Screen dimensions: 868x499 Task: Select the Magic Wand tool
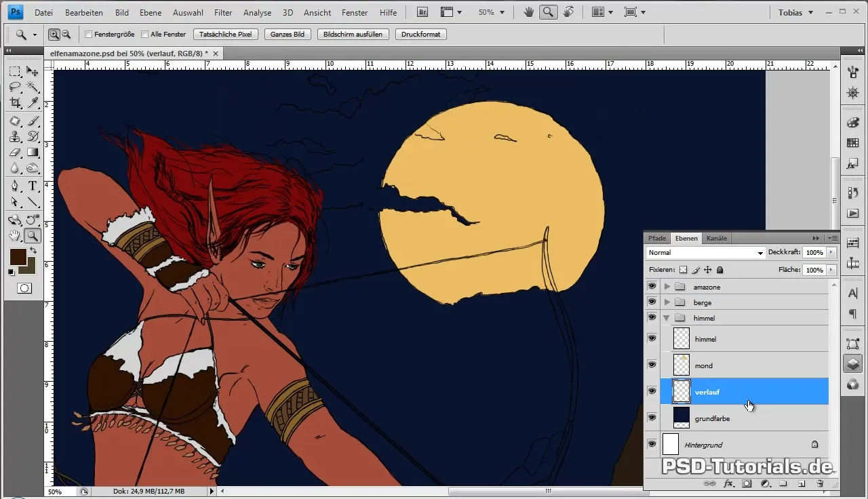coord(32,87)
